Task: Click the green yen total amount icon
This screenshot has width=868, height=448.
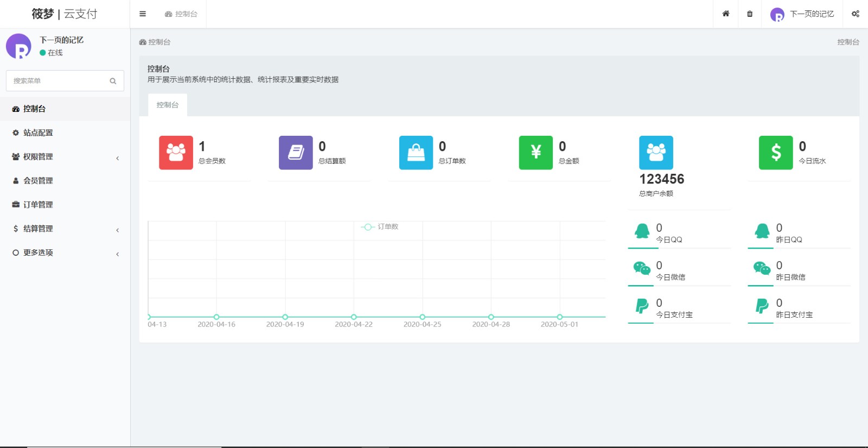Action: tap(536, 153)
